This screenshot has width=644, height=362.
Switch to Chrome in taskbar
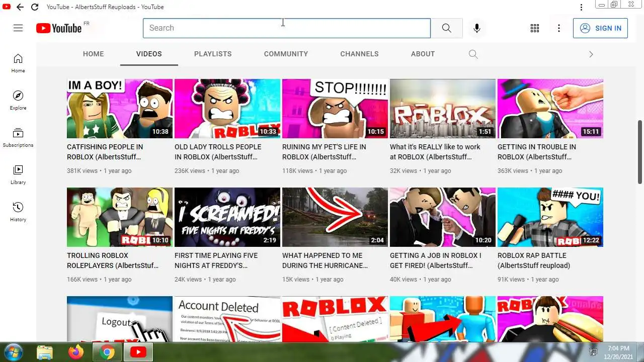[x=107, y=352]
